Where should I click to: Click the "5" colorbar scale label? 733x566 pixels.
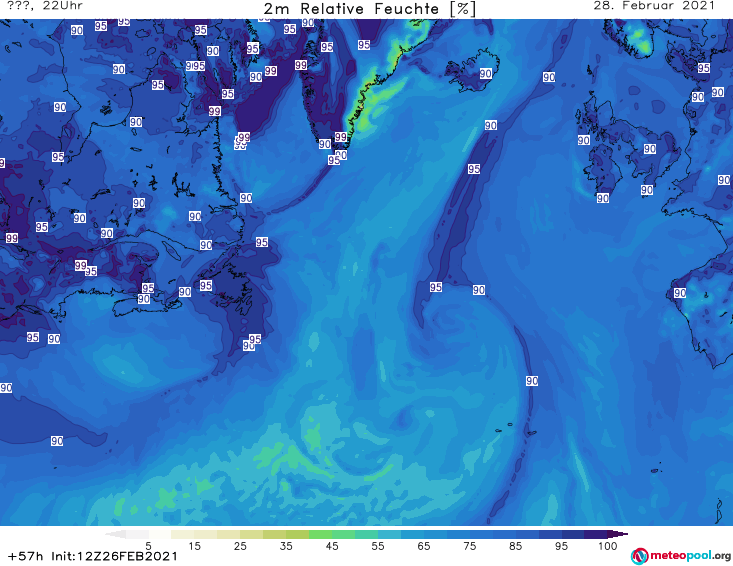(148, 546)
